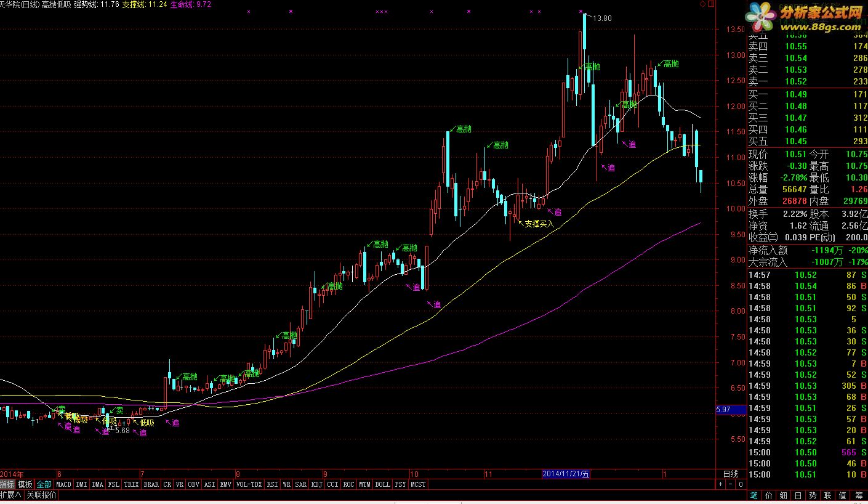Select the 笔 tick-by-tick tab

pyautogui.click(x=754, y=495)
